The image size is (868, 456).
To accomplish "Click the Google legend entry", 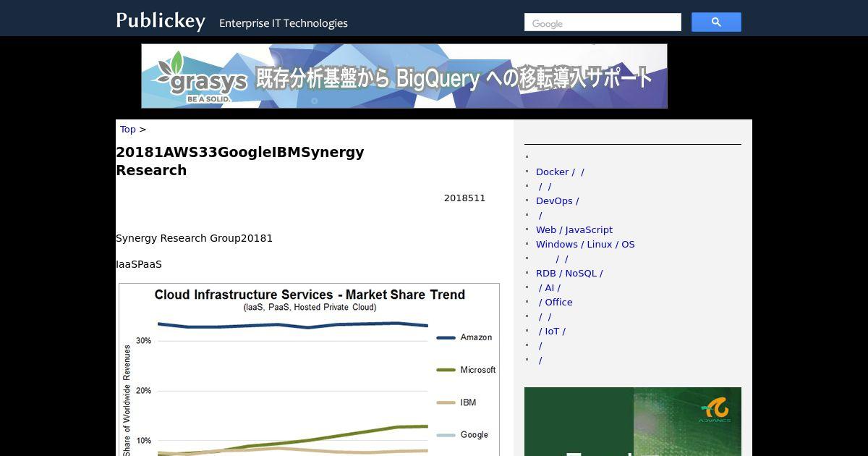I will (463, 435).
